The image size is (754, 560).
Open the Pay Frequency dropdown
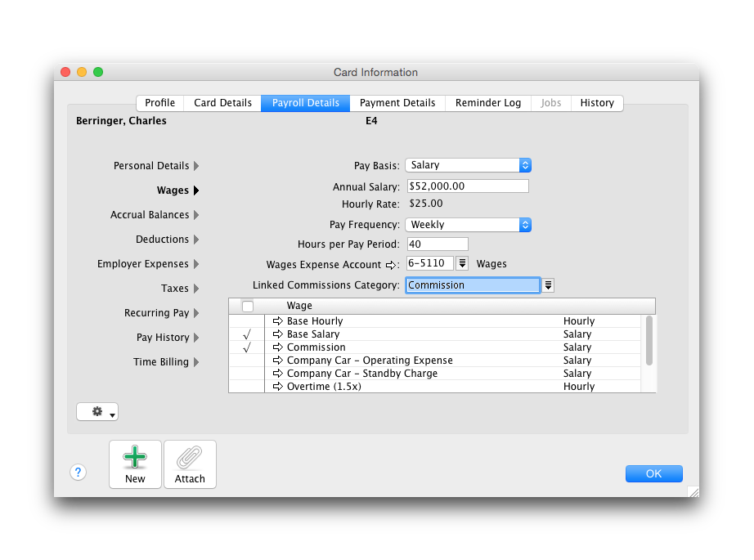click(x=469, y=225)
